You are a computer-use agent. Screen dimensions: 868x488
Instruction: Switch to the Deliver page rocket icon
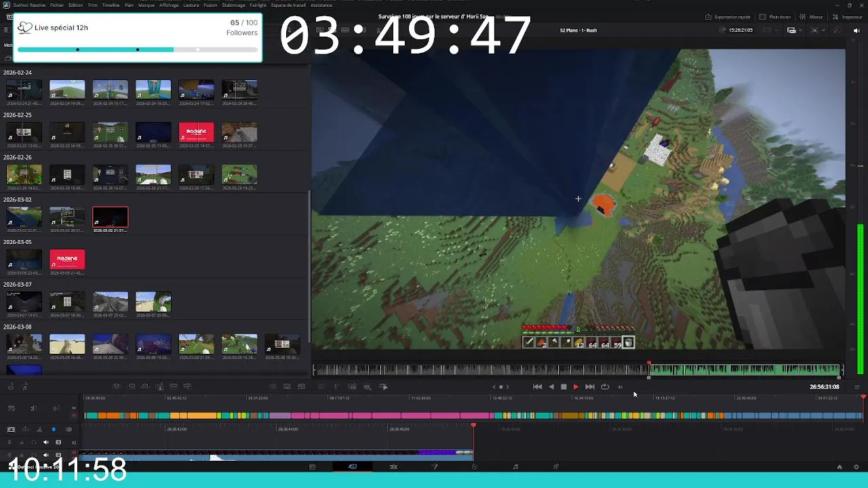pos(556,467)
